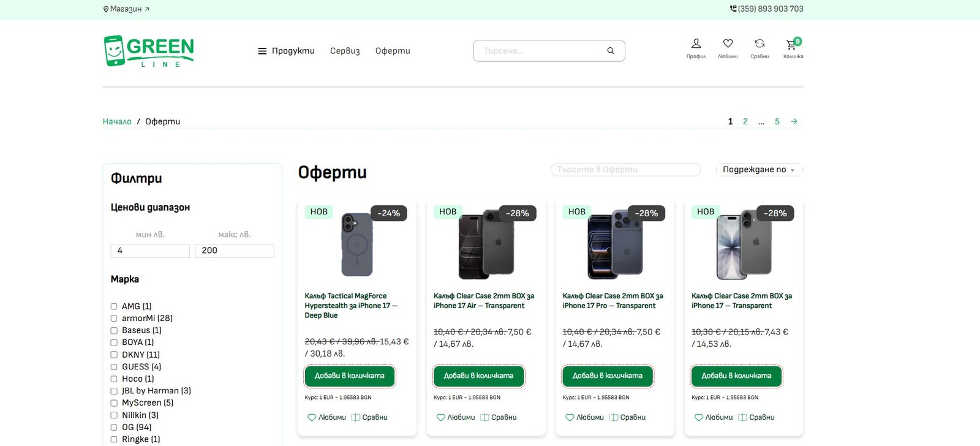Click the Green Line logo
Viewport: 980px width, 446px height.
click(x=149, y=51)
